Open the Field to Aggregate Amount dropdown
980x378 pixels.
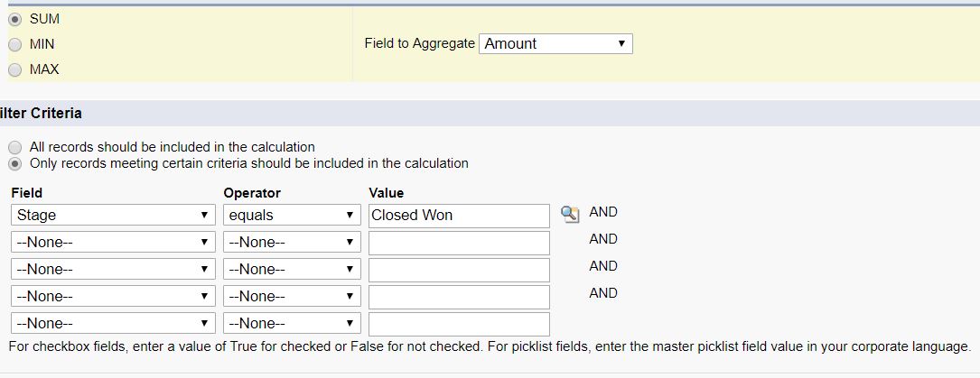(555, 43)
